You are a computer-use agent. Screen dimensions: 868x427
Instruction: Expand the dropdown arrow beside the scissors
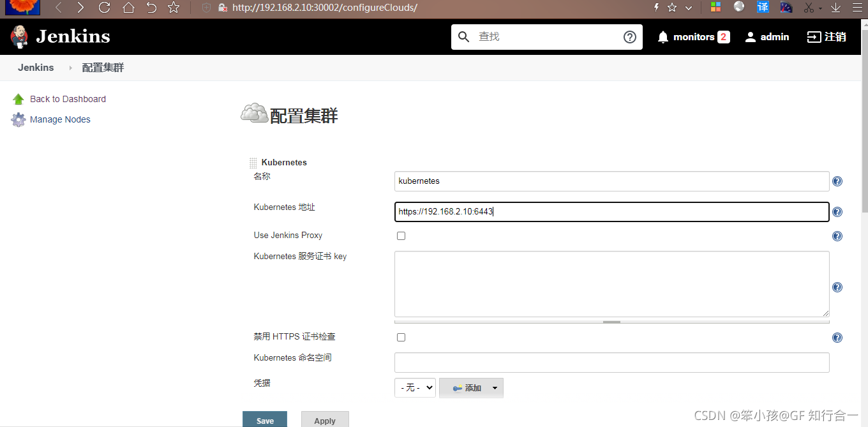coord(821,9)
